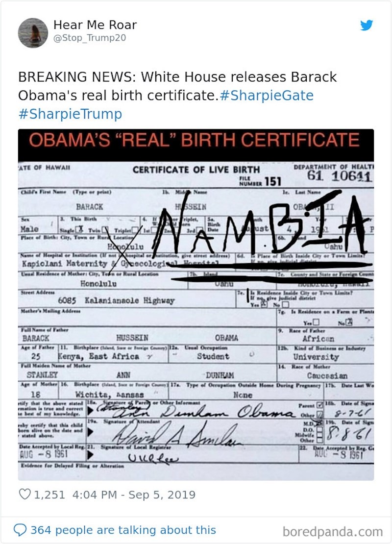The image size is (392, 544).
Task: Click the boredpanda.com watermark
Action: coord(332,531)
